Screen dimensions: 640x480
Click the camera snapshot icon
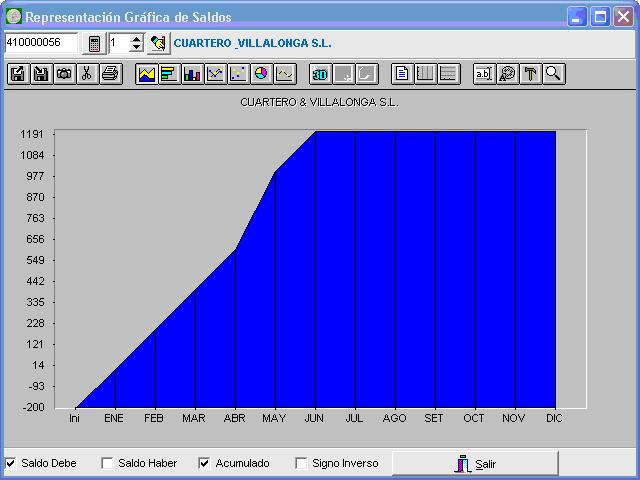point(63,74)
